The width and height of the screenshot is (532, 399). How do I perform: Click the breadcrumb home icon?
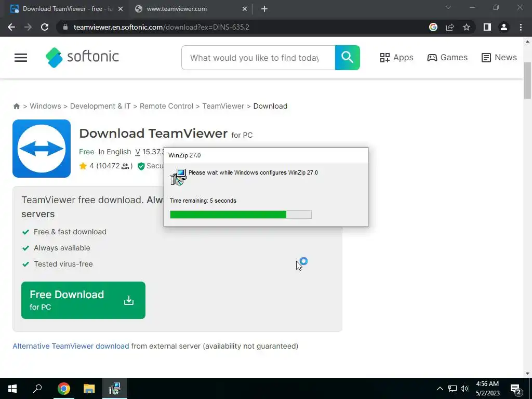pos(16,106)
